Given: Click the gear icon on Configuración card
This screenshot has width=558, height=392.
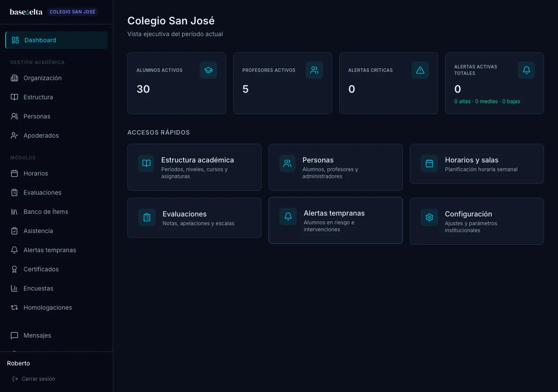Looking at the screenshot, I should [x=429, y=217].
